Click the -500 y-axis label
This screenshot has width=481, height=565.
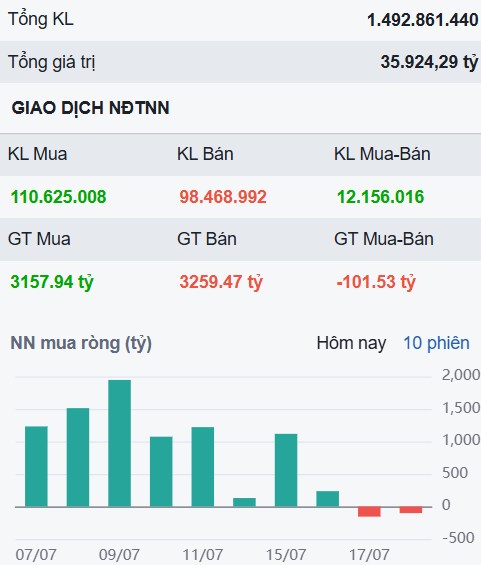(x=458, y=538)
